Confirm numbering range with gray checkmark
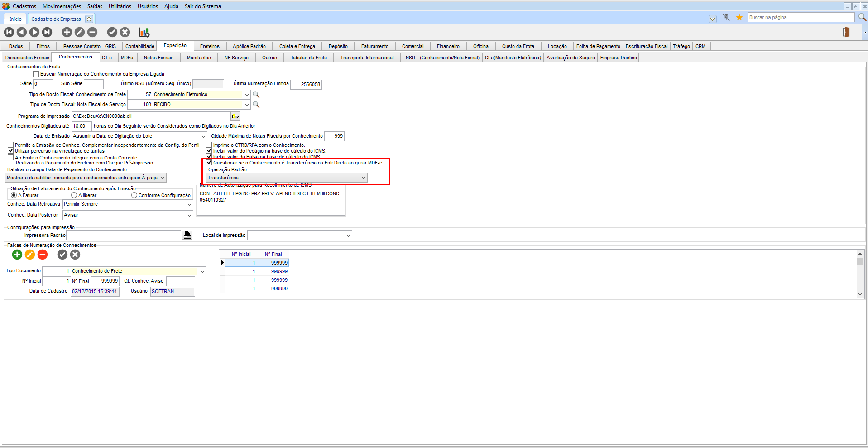The height and width of the screenshot is (448, 868). click(x=62, y=255)
